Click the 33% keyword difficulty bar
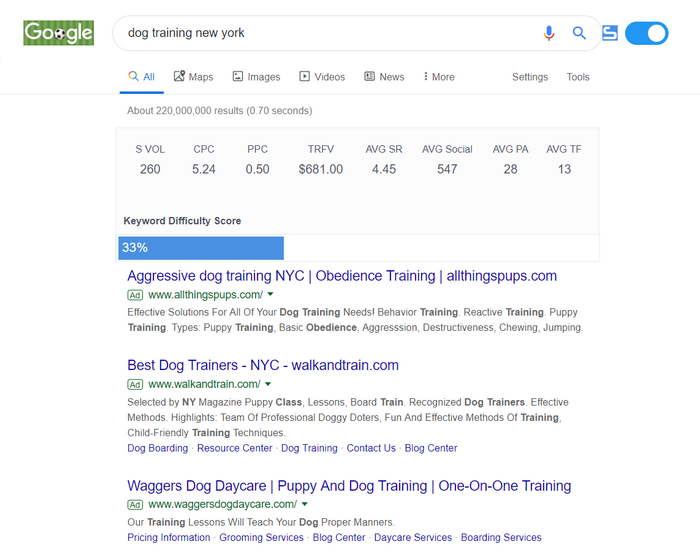 pyautogui.click(x=201, y=248)
